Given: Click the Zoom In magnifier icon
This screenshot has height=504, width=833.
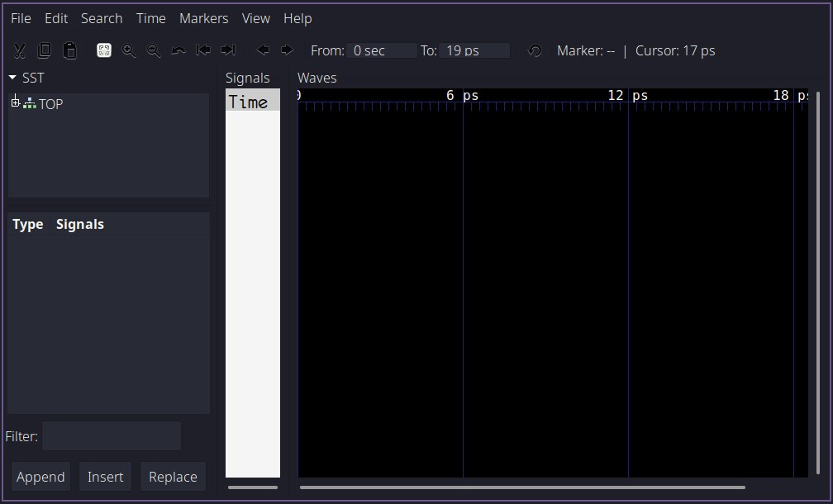Looking at the screenshot, I should pos(129,50).
